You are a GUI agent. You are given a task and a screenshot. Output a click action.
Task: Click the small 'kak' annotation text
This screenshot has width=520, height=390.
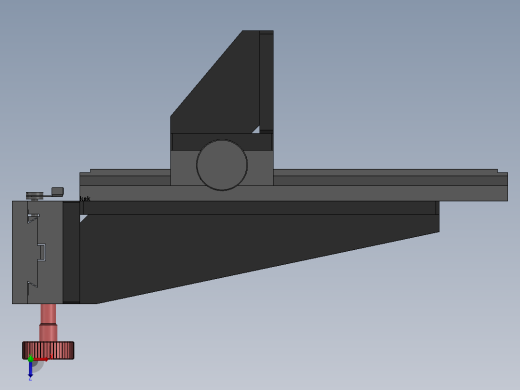coord(85,199)
